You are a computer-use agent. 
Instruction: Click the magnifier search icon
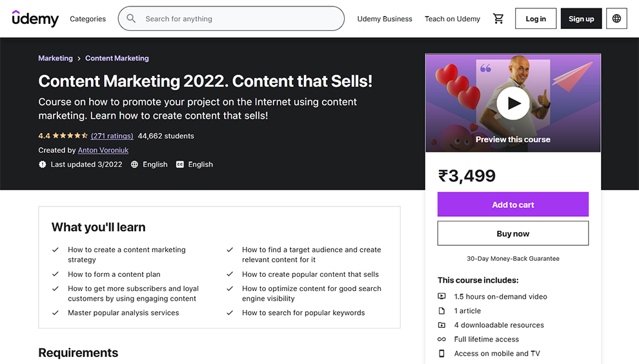point(132,19)
